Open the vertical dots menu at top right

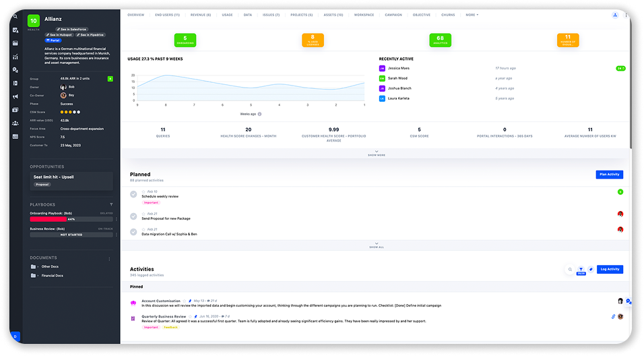[x=626, y=16]
